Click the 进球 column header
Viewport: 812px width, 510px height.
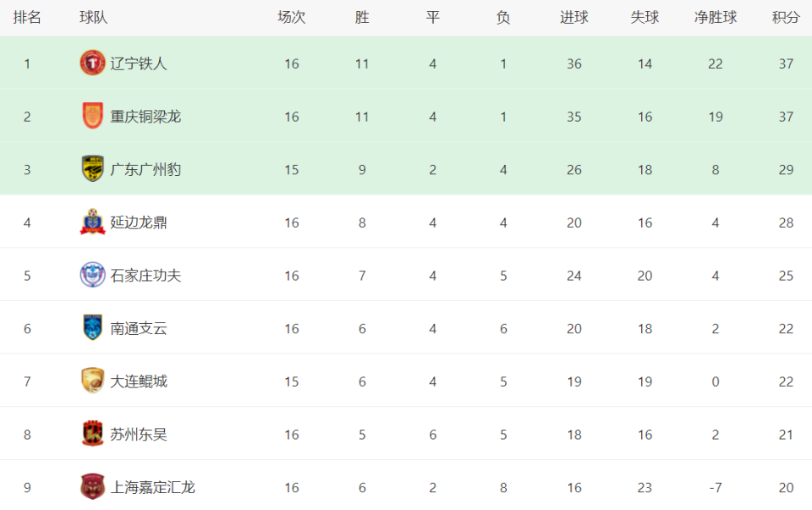point(573,18)
